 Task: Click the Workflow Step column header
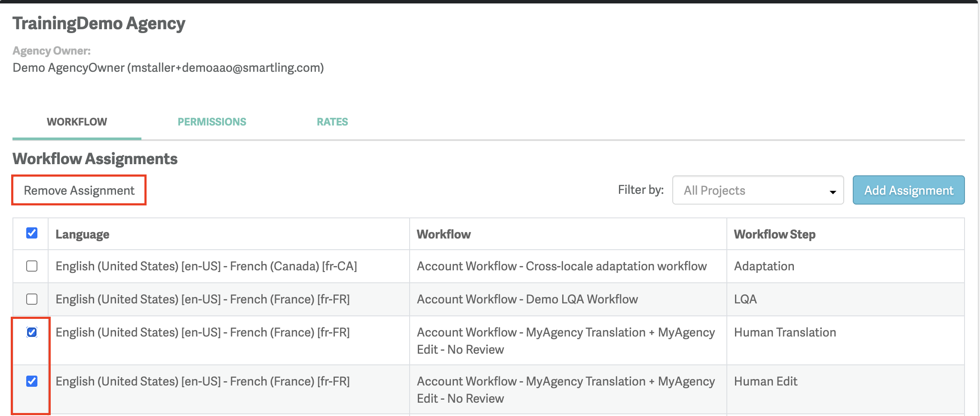[775, 234]
